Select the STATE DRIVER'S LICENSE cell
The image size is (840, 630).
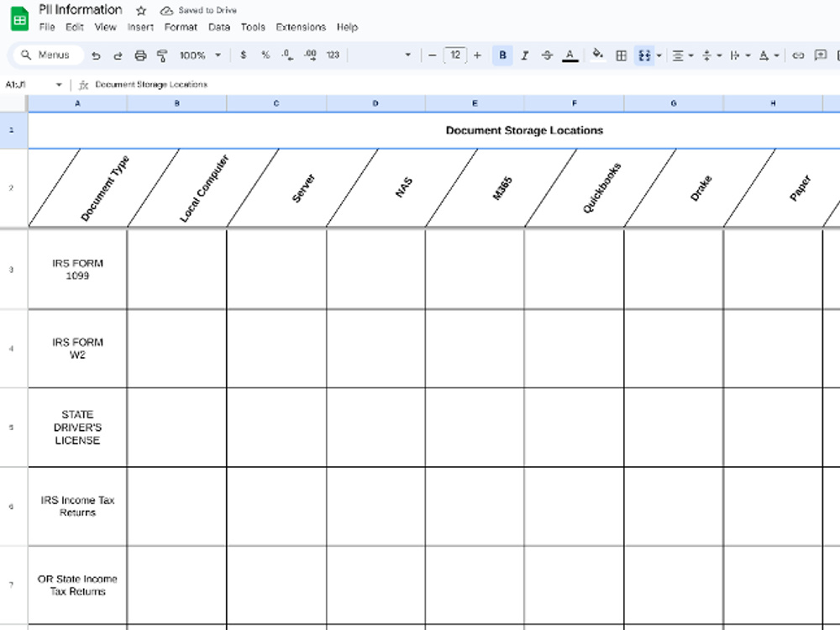(77, 428)
